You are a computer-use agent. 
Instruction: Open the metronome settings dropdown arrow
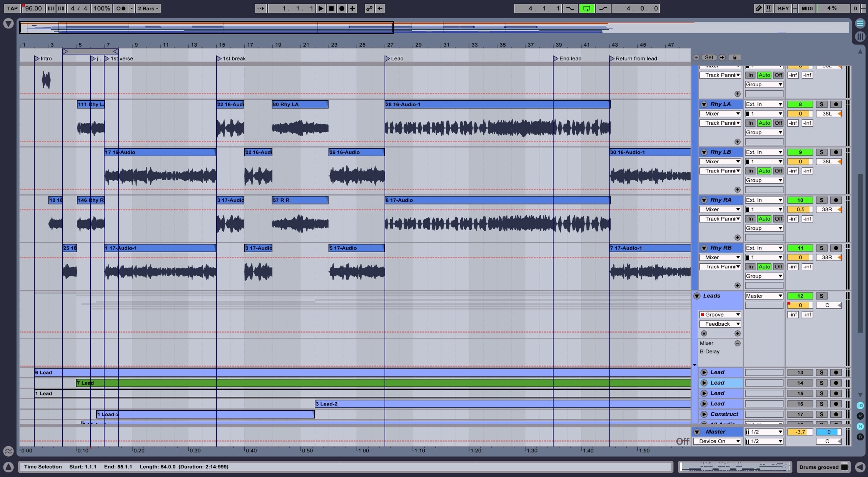click(132, 8)
